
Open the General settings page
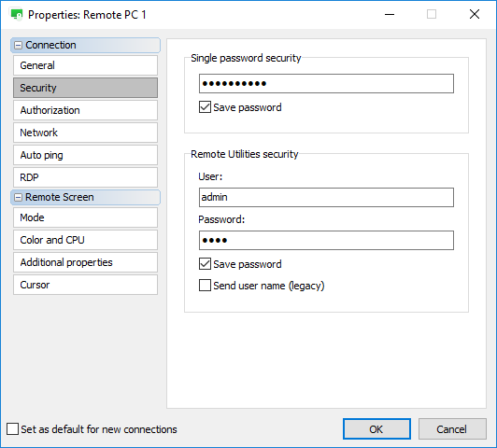[85, 65]
